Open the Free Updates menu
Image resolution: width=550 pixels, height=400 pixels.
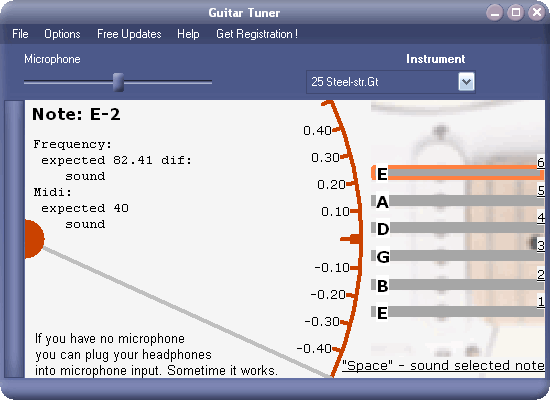pyautogui.click(x=129, y=34)
